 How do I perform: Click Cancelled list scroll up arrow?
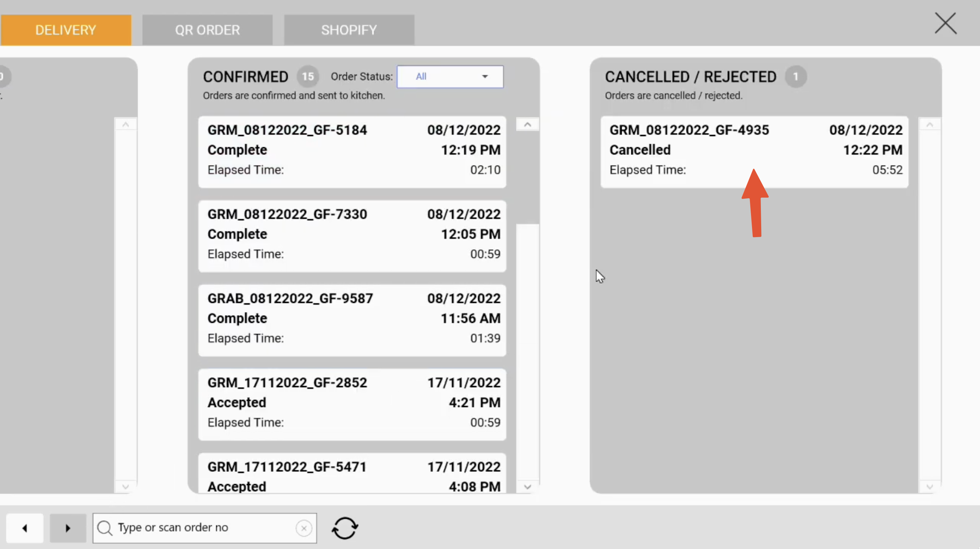pos(929,125)
